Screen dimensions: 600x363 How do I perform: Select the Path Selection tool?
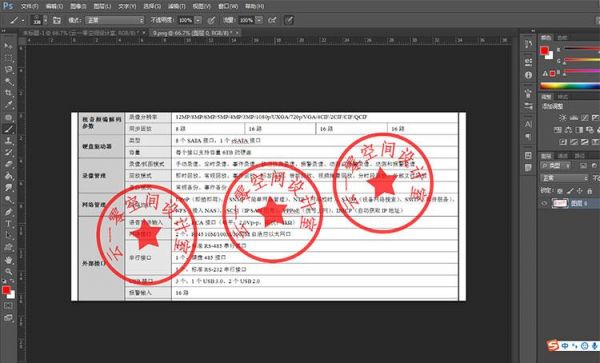click(8, 235)
